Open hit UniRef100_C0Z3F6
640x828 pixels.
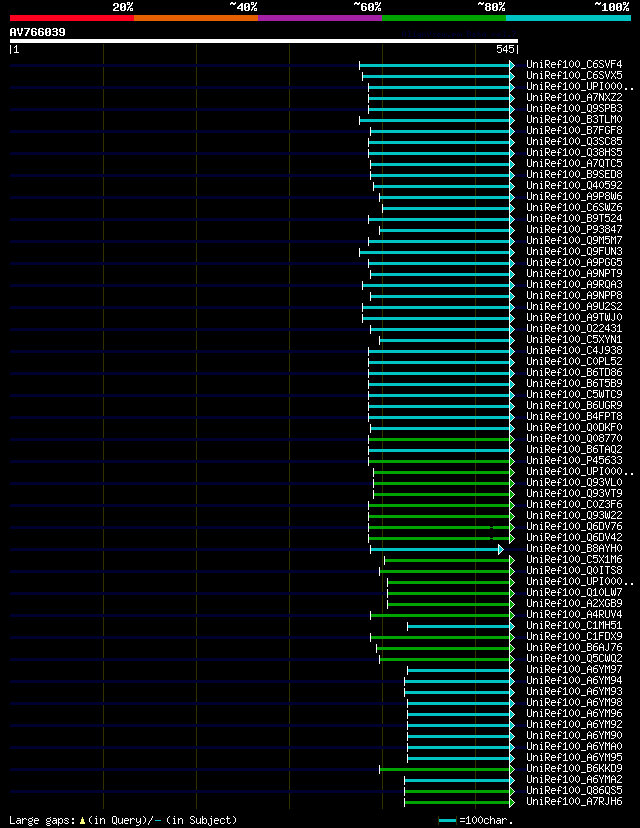574,504
